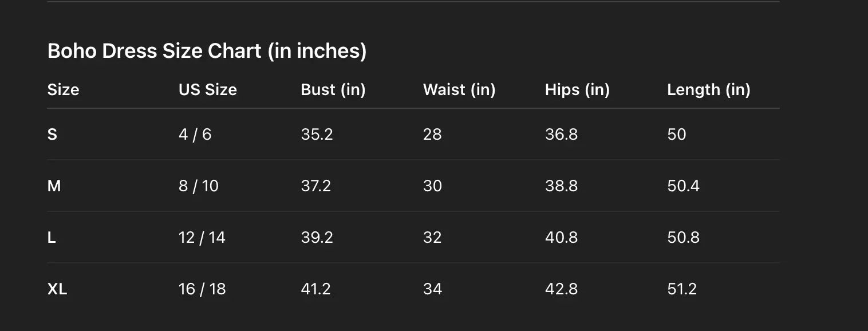868x331 pixels.
Task: Click the L size row label
Action: (52, 237)
